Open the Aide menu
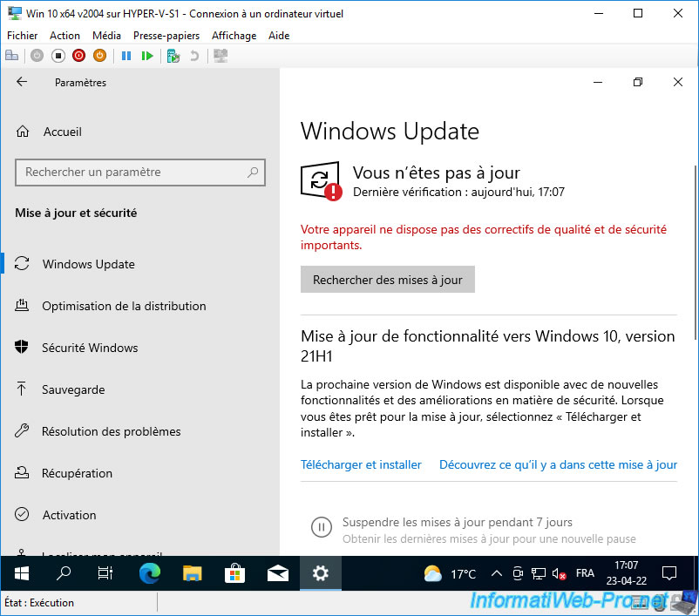The height and width of the screenshot is (616, 699). 279,36
